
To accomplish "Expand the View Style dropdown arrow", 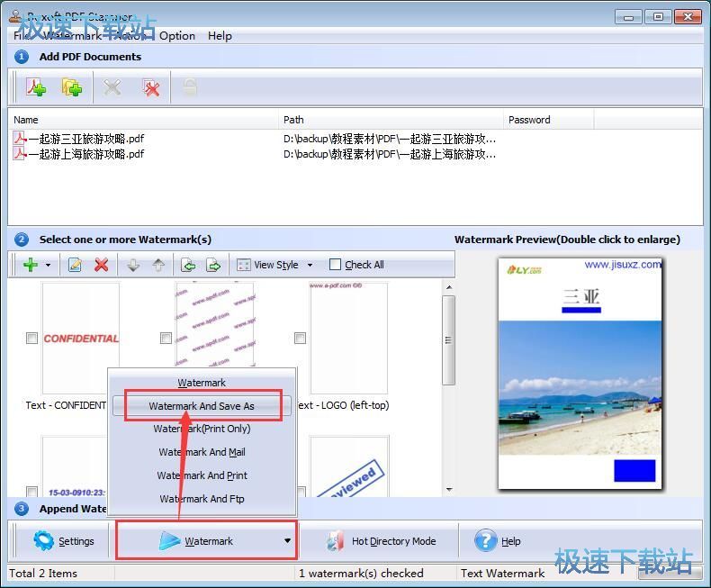I will [310, 265].
